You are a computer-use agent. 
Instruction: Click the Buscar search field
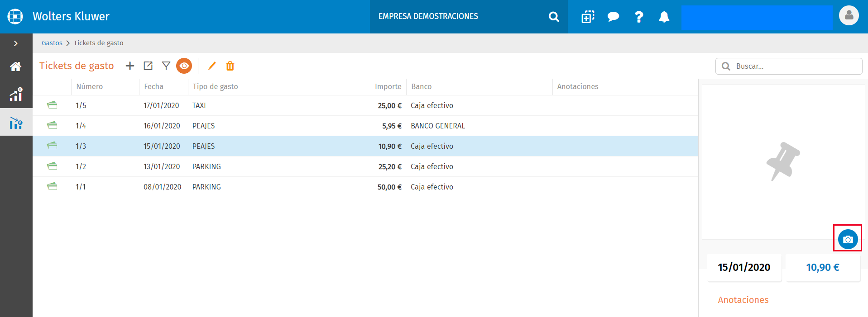click(x=789, y=66)
